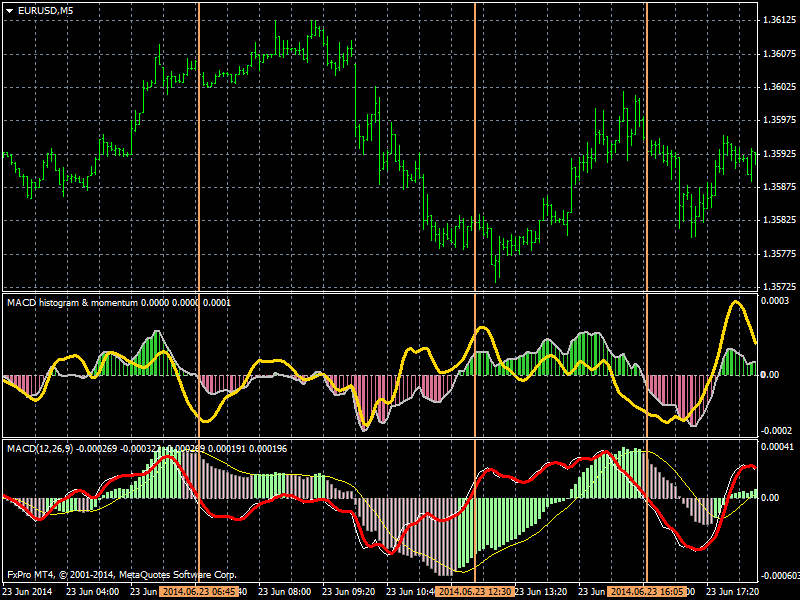The image size is (800, 600).
Task: Click the EURUSD,M5 chart title
Action: click(45, 11)
